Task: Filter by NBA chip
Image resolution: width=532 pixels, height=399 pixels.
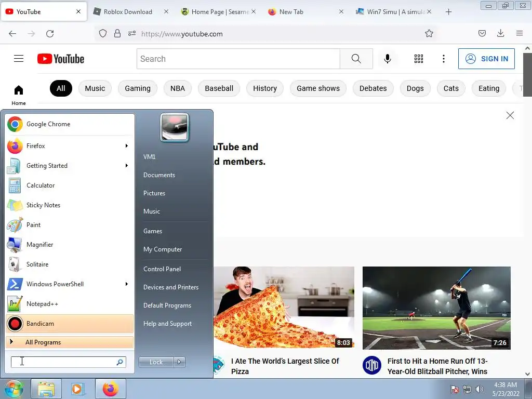Action: 178,88
